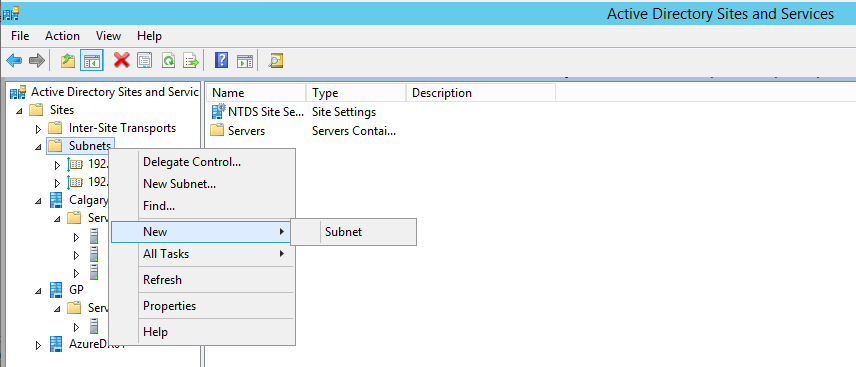Sort by the Type column header
856x367 pixels.
(x=356, y=93)
